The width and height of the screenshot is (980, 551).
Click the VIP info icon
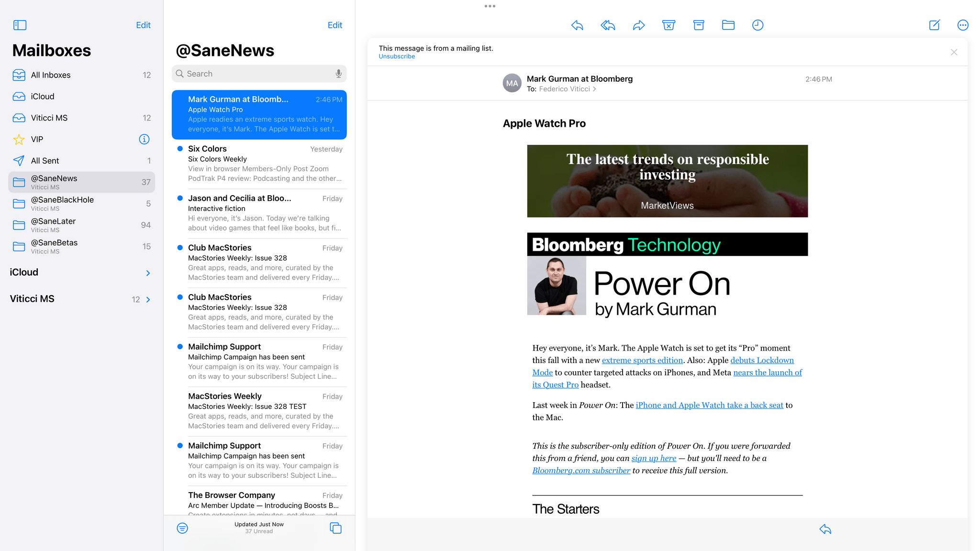point(144,139)
